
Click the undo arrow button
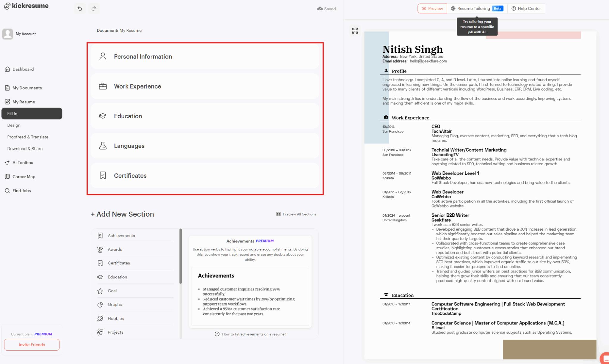click(x=80, y=8)
